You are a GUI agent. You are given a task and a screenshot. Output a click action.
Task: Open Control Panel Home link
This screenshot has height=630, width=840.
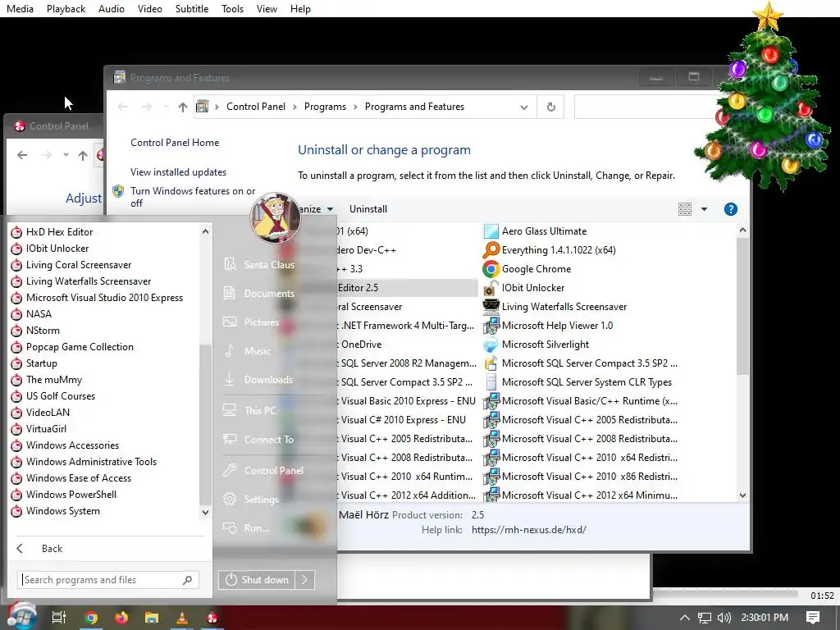[175, 143]
